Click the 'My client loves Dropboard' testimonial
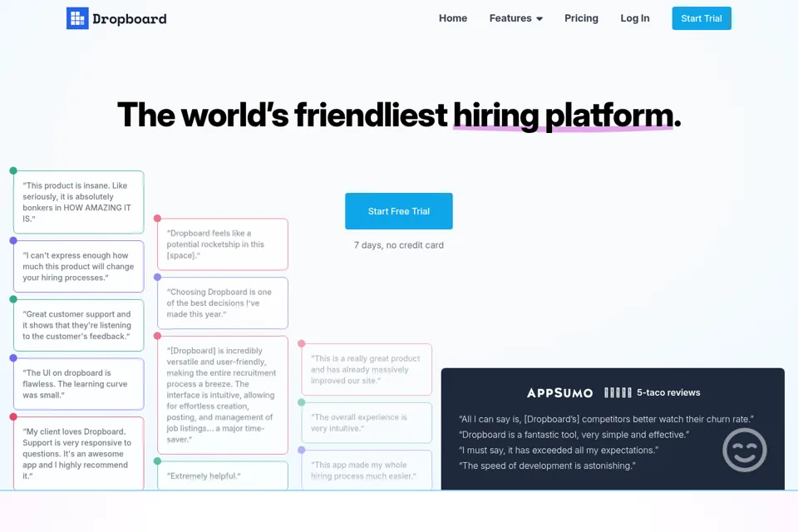This screenshot has height=532, width=798. pyautogui.click(x=79, y=453)
